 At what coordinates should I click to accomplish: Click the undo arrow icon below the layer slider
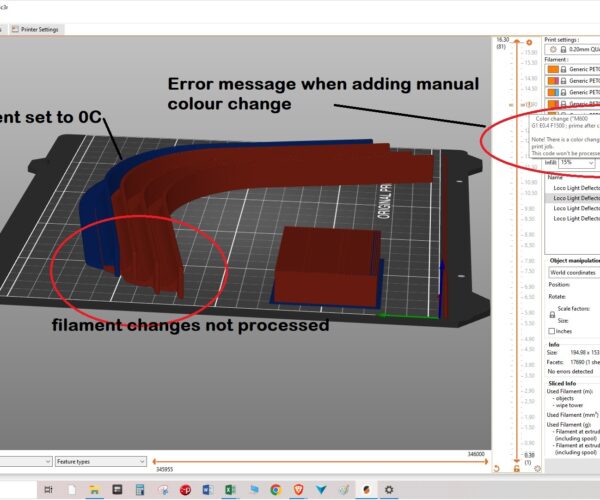497,469
